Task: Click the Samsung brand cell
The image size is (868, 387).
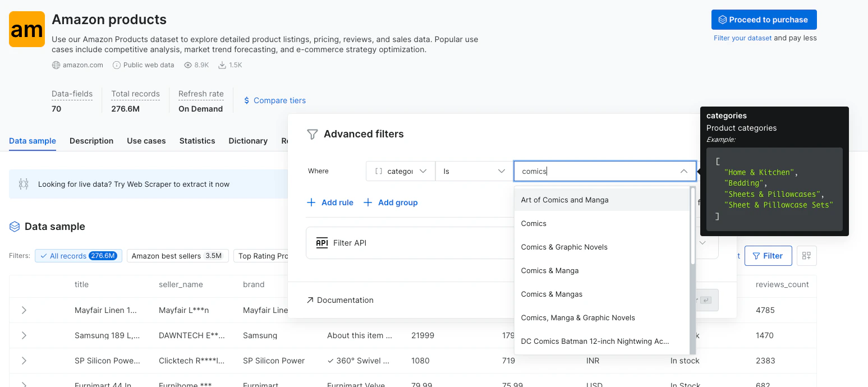Action: tap(260, 335)
